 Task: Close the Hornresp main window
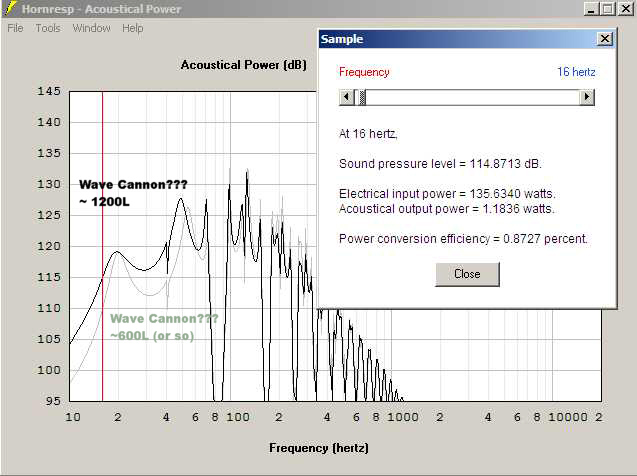(x=626, y=9)
